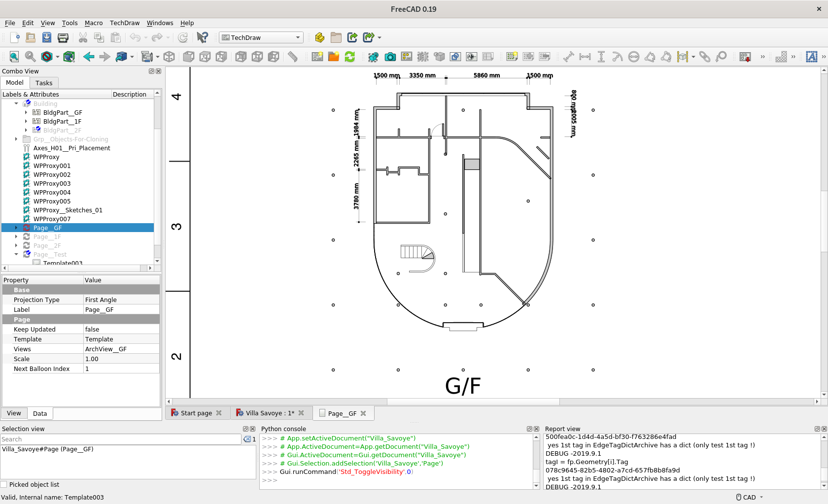Viewport: 828px width, 504px height.
Task: Expand the BldgPart__GF tree node
Action: coord(26,112)
